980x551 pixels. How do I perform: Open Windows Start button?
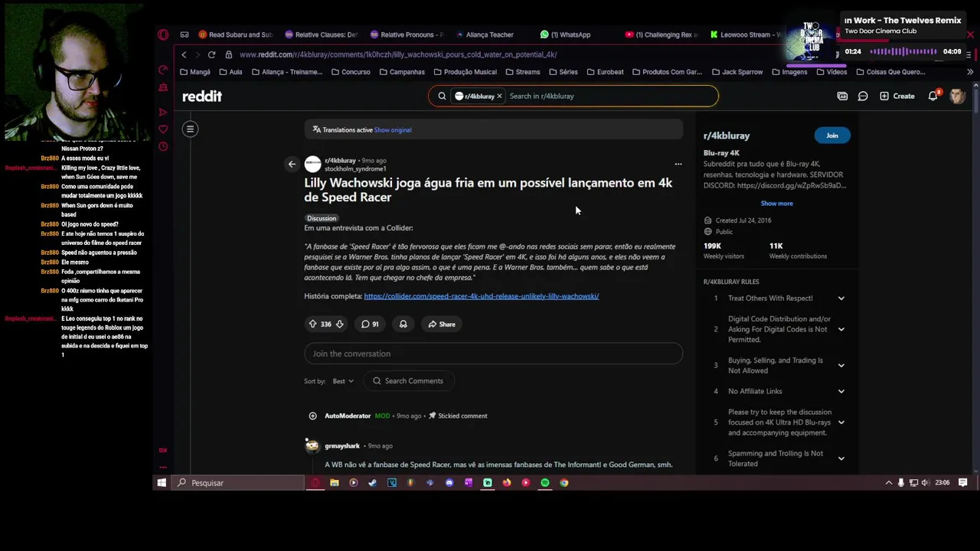tap(162, 483)
